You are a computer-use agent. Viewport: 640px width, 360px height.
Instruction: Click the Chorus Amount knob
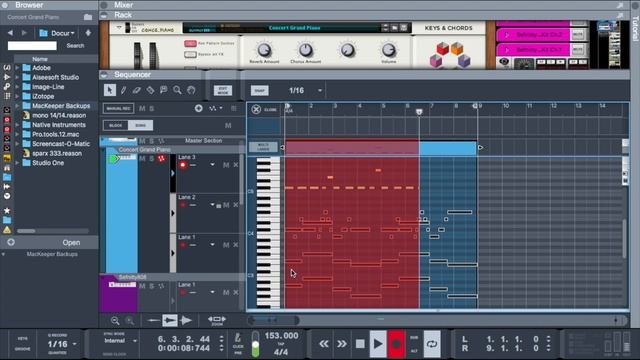tap(305, 50)
